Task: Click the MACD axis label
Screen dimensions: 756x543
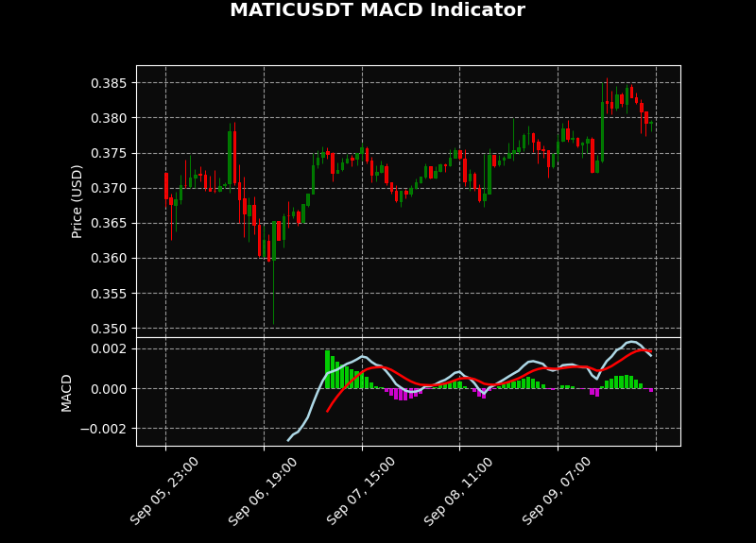Action: click(66, 393)
